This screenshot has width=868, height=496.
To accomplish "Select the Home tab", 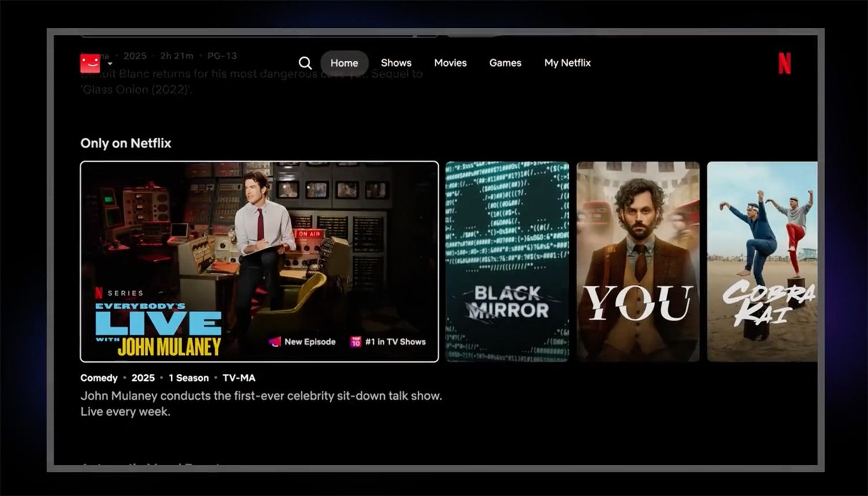I will (344, 63).
